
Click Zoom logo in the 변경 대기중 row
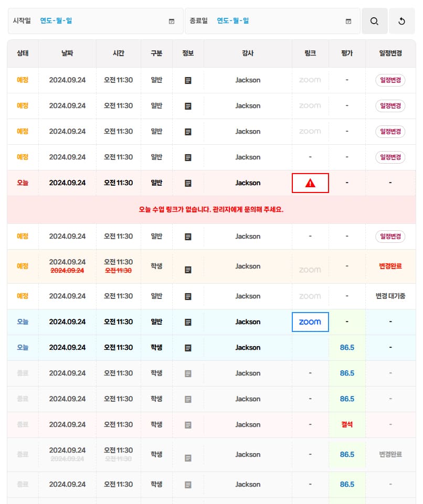(x=310, y=296)
